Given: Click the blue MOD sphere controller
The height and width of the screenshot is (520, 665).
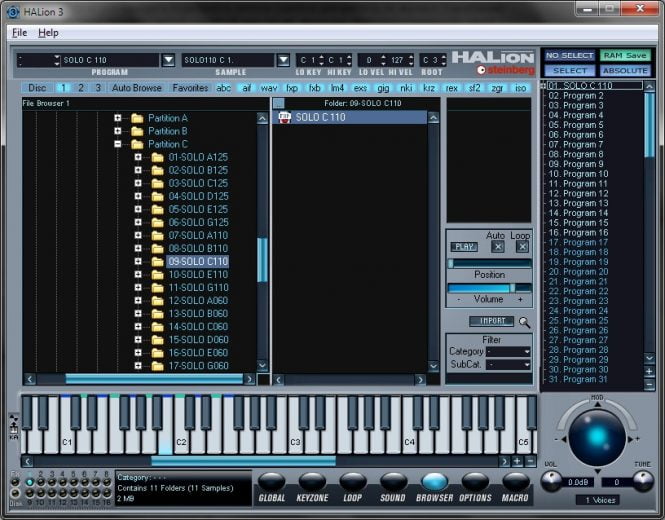Looking at the screenshot, I should click(597, 437).
